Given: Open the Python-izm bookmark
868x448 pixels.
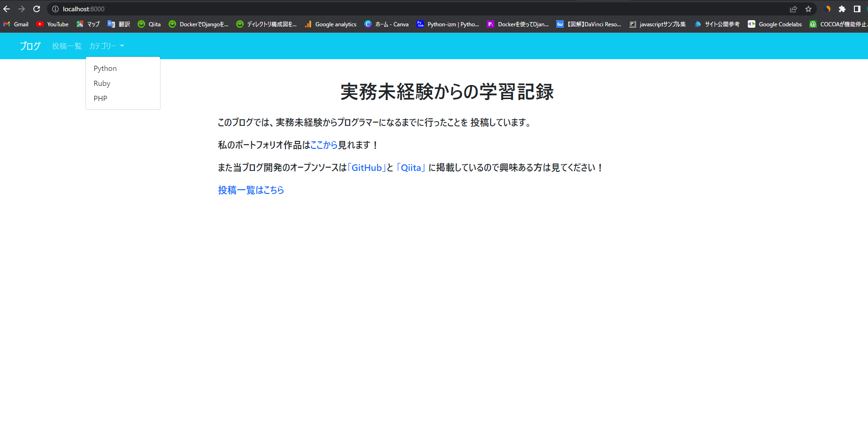Looking at the screenshot, I should 448,24.
